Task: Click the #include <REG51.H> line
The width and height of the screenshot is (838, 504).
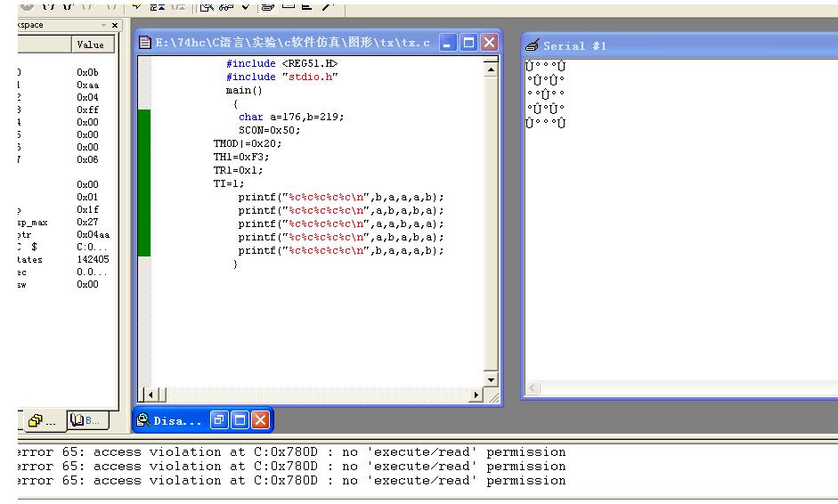Action: click(281, 63)
